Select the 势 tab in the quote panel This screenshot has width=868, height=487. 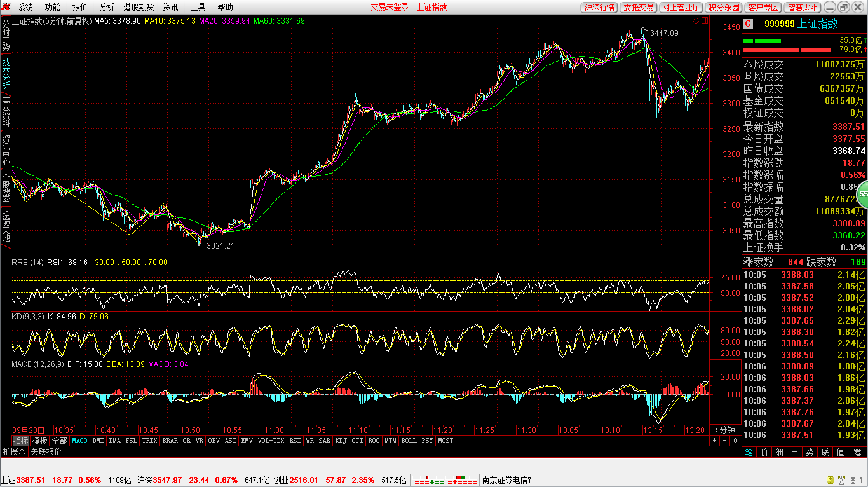pyautogui.click(x=810, y=452)
